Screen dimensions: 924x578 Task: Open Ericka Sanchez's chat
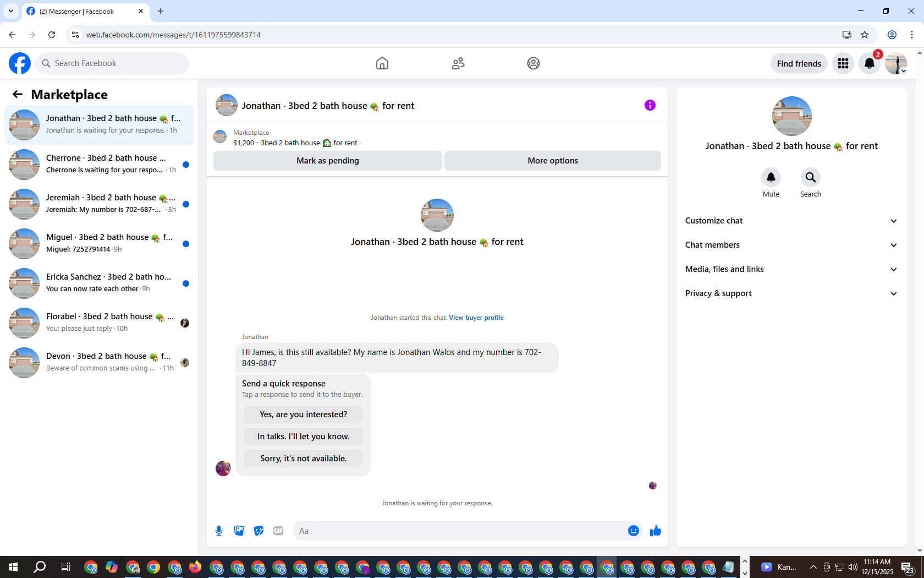99,283
